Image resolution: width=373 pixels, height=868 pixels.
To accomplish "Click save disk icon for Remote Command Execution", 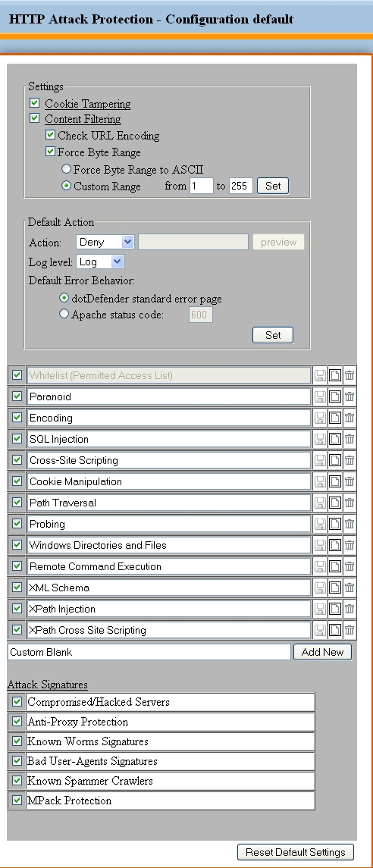I will pyautogui.click(x=320, y=566).
